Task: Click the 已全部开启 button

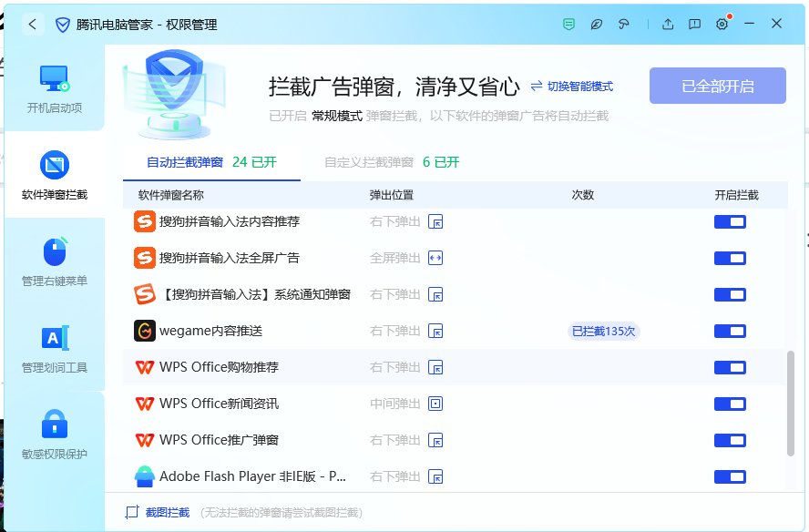Action: coord(717,87)
